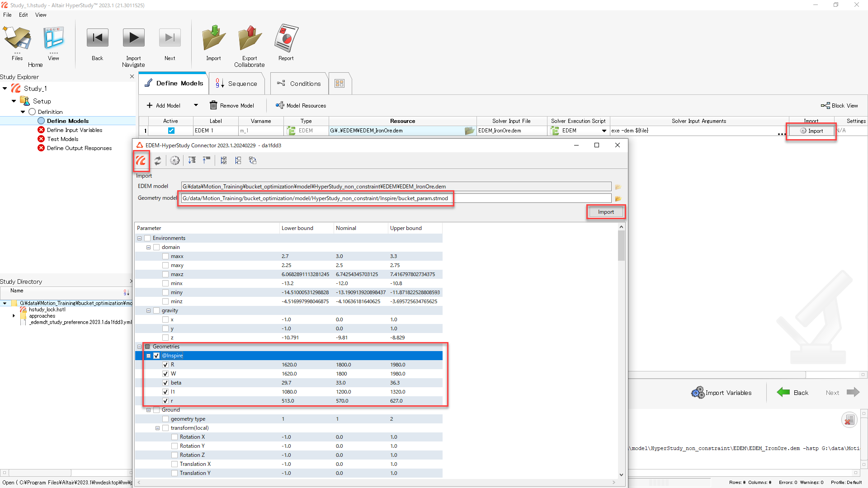Click the collapse all tree icon
This screenshot has width=868, height=488.
207,160
